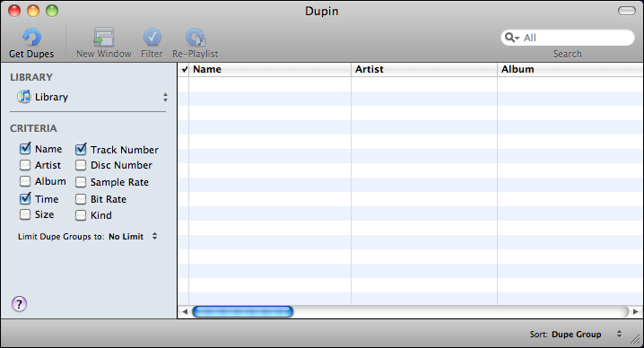The image size is (644, 348).
Task: Click the red close window button
Action: point(14,11)
